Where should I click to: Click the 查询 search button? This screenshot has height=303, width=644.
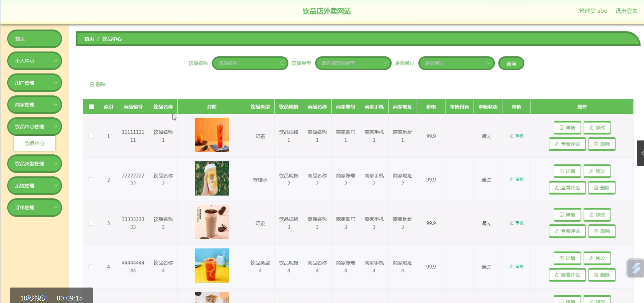(511, 63)
